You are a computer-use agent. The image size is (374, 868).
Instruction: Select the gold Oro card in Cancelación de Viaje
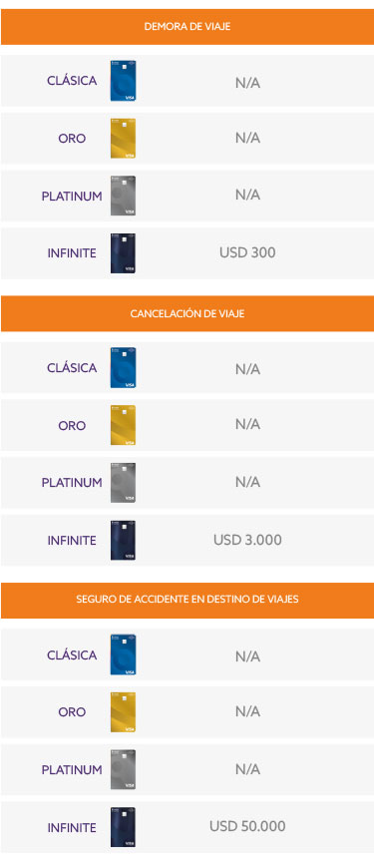(x=123, y=426)
